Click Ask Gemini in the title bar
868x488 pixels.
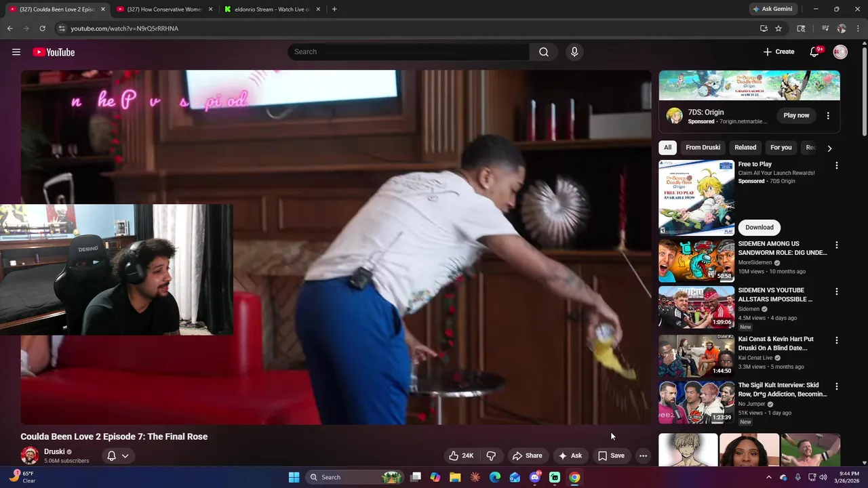(x=772, y=9)
